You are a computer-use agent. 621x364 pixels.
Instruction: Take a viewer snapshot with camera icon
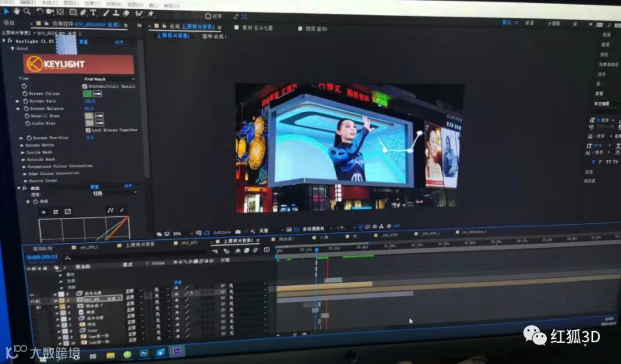237,232
